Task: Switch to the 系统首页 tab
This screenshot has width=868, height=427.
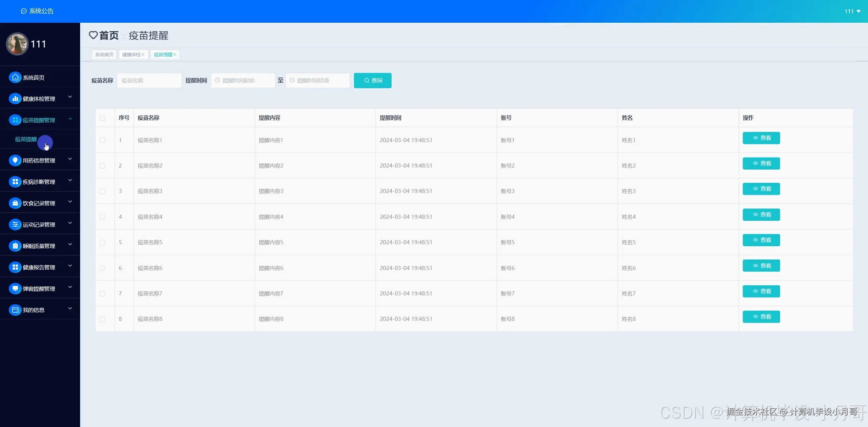Action: click(x=104, y=55)
